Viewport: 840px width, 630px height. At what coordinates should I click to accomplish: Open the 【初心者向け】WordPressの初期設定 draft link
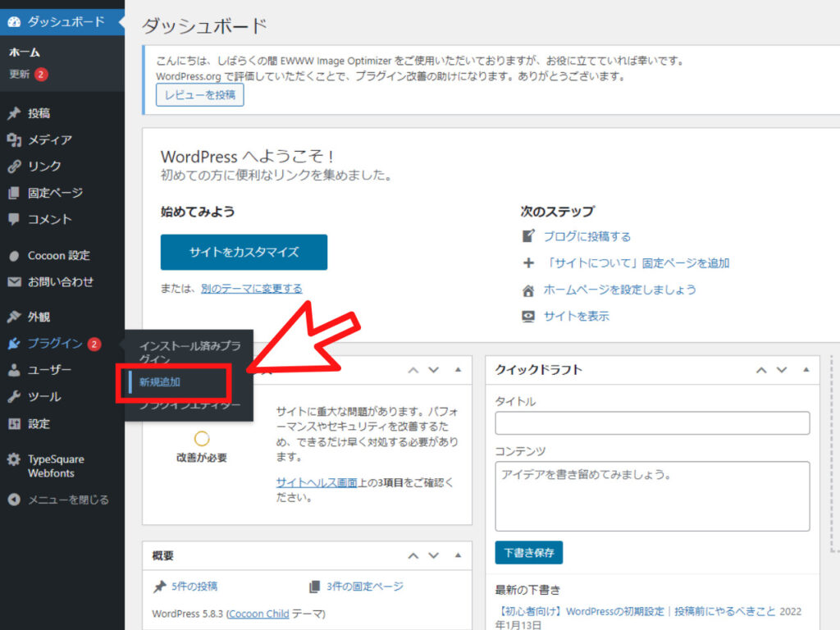(637, 611)
